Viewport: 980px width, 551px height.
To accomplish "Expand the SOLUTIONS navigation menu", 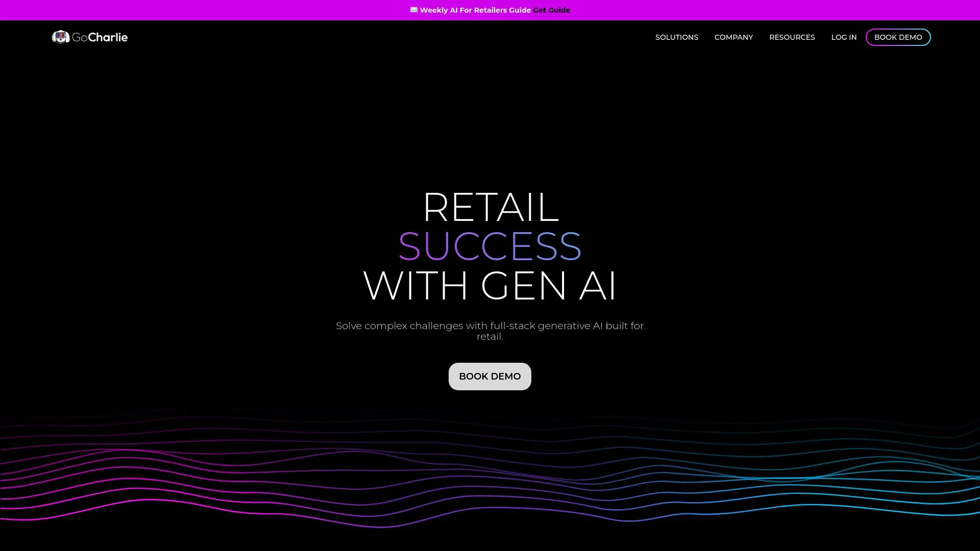I will (676, 37).
